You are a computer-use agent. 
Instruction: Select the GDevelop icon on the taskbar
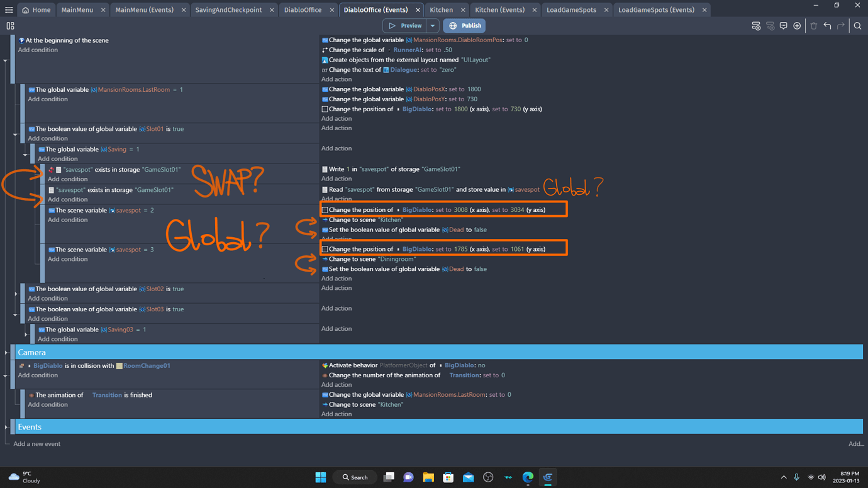(548, 477)
